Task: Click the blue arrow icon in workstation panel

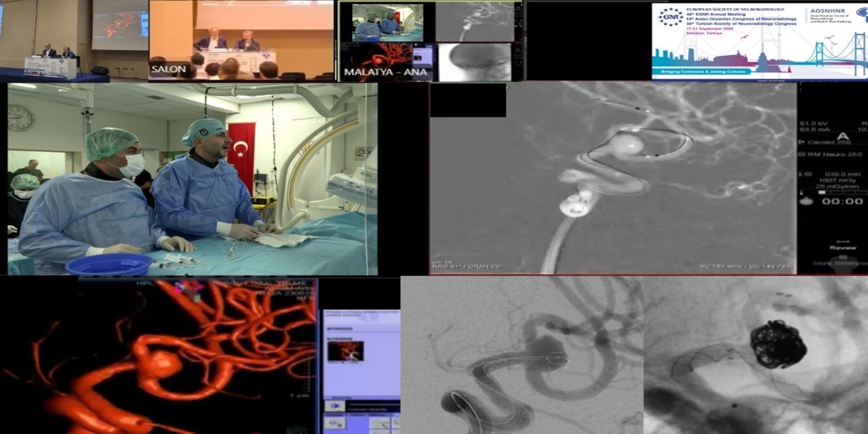Action: pyautogui.click(x=334, y=406)
